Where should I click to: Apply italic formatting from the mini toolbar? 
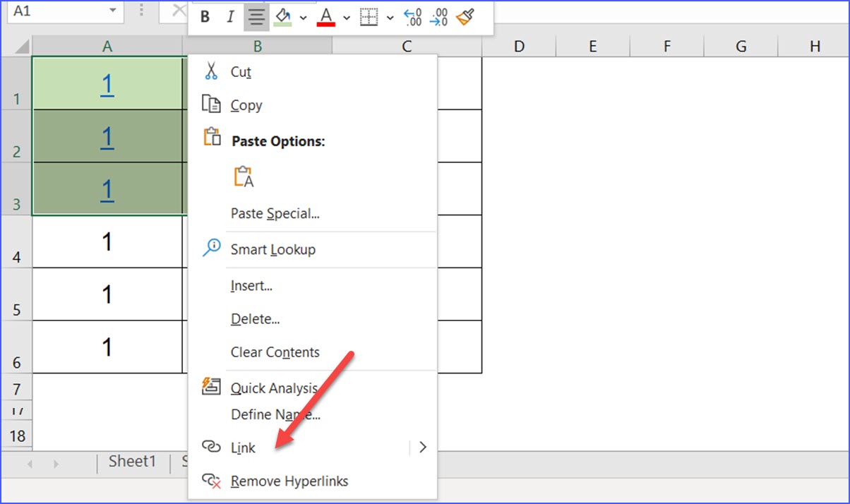[x=230, y=16]
